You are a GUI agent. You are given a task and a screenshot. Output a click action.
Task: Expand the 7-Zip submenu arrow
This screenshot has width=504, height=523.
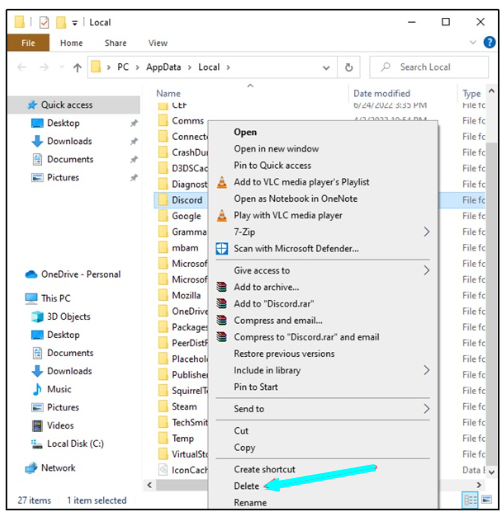point(426,232)
